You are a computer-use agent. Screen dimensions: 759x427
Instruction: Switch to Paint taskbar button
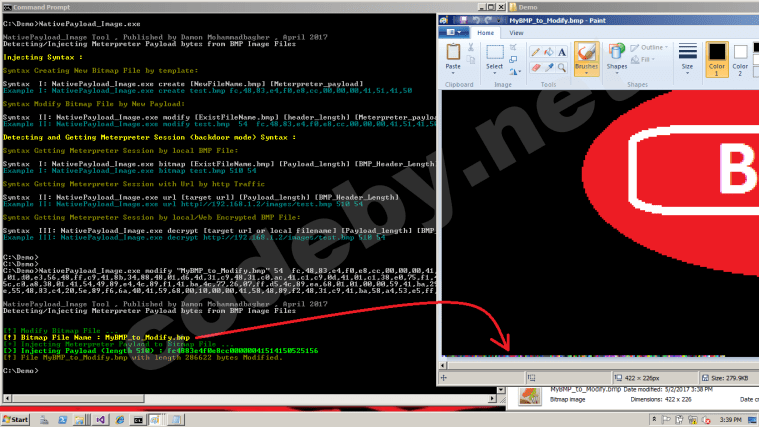(x=155, y=420)
